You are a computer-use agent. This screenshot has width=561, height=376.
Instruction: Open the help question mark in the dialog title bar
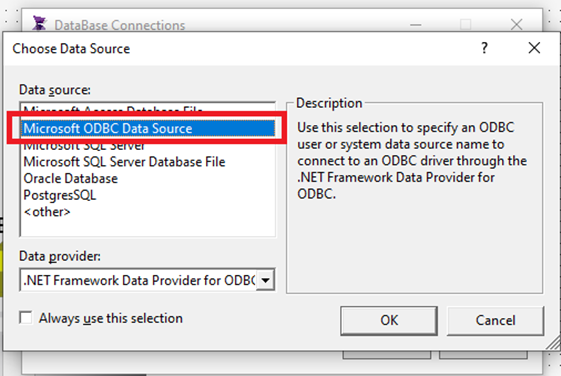tap(484, 48)
